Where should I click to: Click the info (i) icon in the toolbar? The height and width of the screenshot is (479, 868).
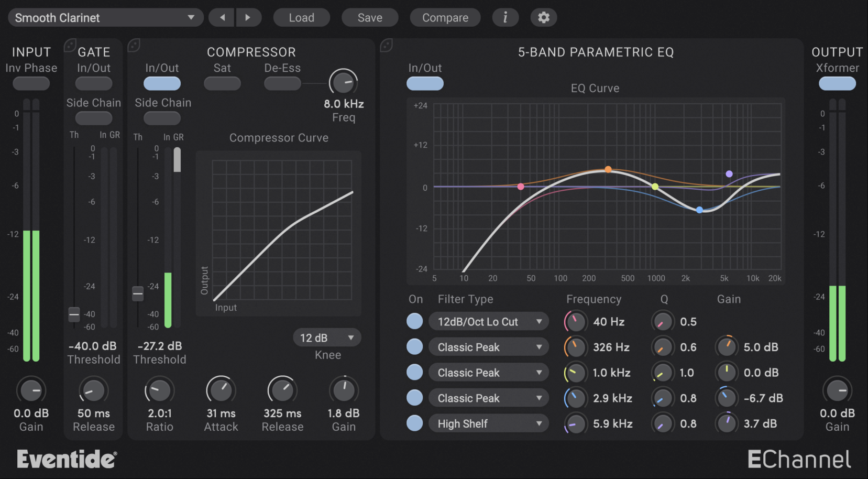505,17
